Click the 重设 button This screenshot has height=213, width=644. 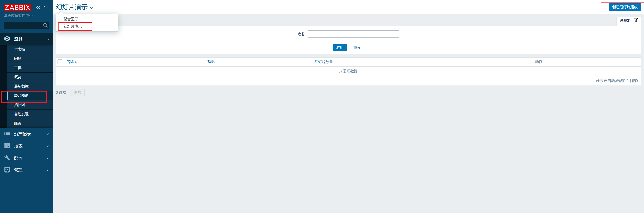(357, 48)
